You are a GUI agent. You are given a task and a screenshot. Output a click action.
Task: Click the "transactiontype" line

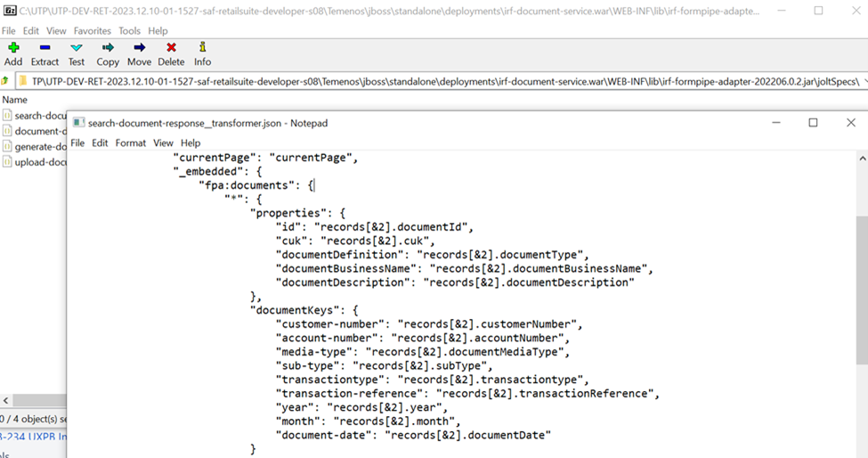pos(433,380)
